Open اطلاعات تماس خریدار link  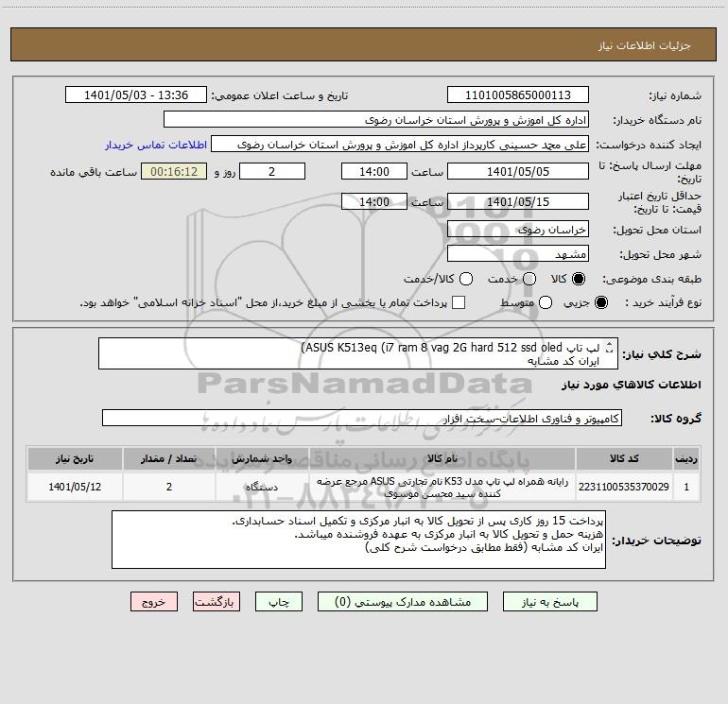point(156,145)
